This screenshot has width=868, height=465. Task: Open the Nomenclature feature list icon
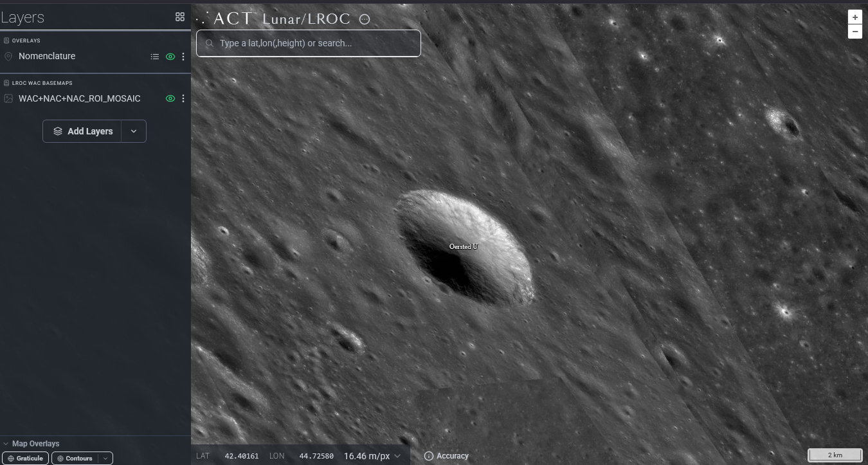coord(155,57)
